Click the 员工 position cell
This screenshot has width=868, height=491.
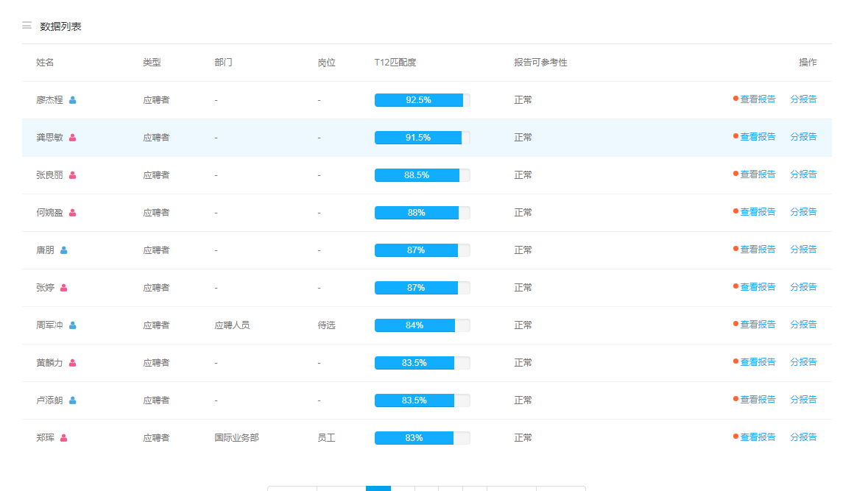click(x=327, y=438)
